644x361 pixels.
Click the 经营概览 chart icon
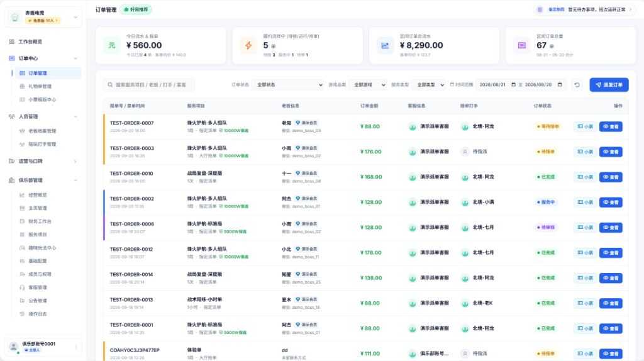coord(22,195)
